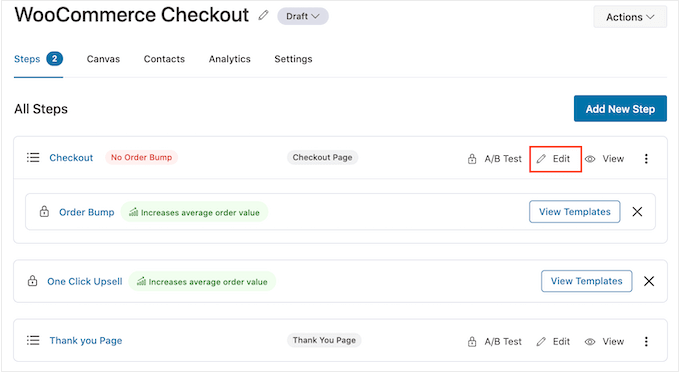Click the eye icon in the Thank you Page row
Image resolution: width=680 pixels, height=373 pixels.
coord(590,342)
